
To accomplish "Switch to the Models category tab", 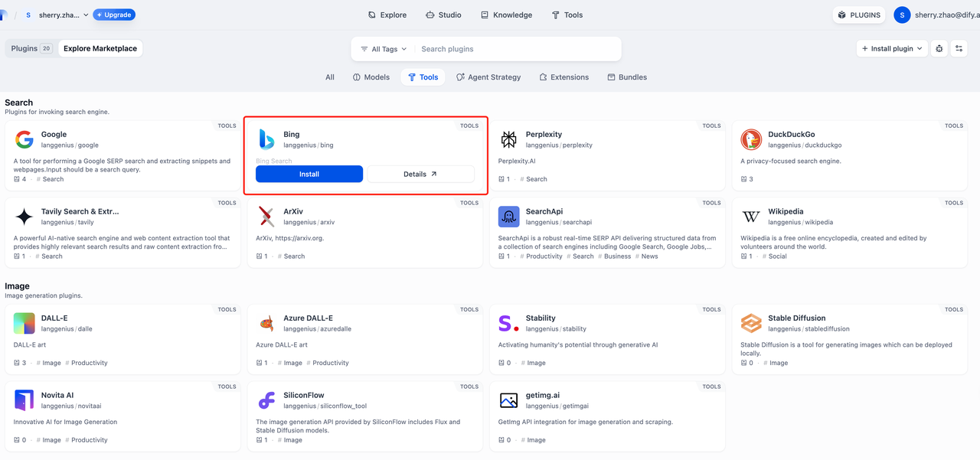I will click(x=371, y=77).
